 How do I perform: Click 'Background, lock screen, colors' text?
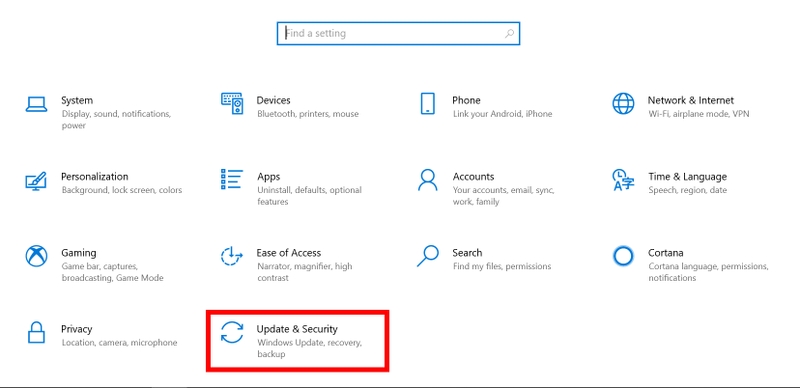pyautogui.click(x=122, y=190)
